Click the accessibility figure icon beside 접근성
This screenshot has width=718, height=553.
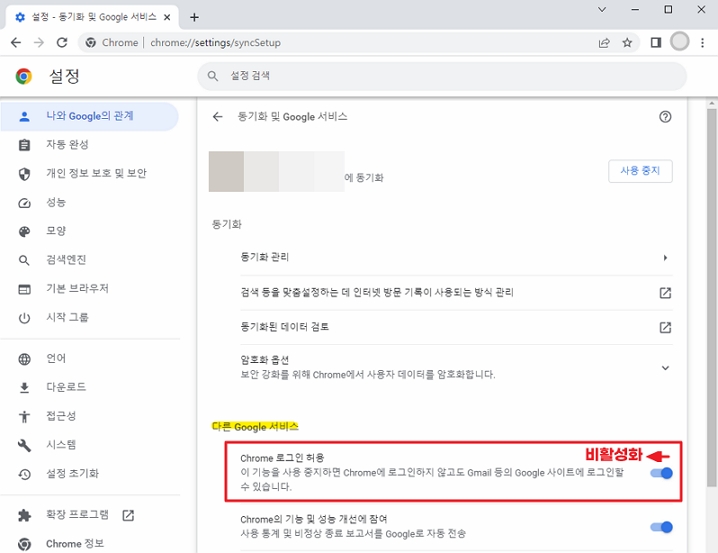coord(24,417)
